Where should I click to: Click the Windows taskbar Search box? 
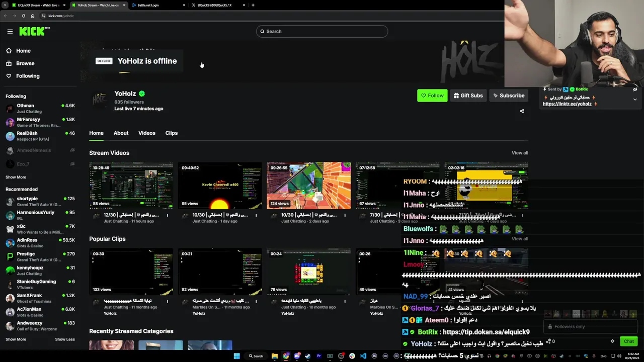(x=255, y=356)
